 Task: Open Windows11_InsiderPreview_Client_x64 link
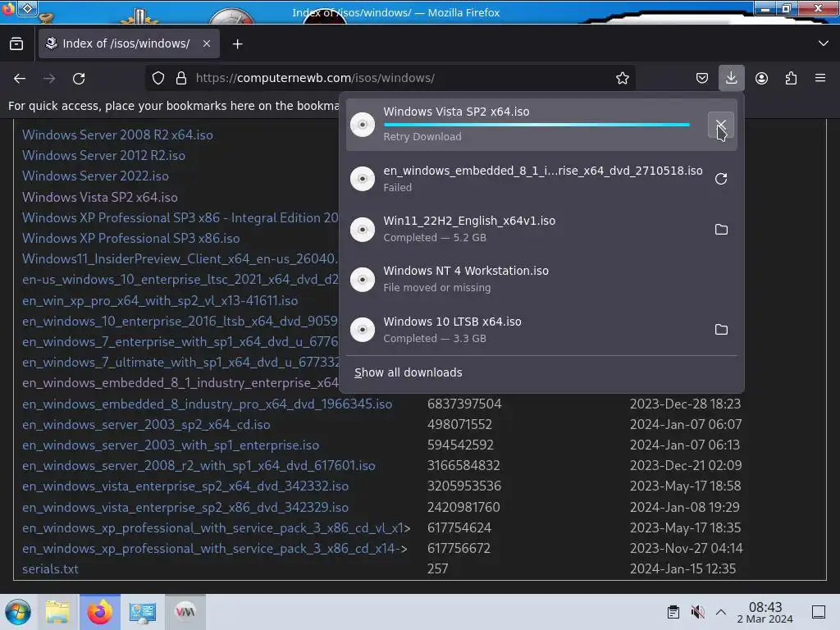coord(180,258)
